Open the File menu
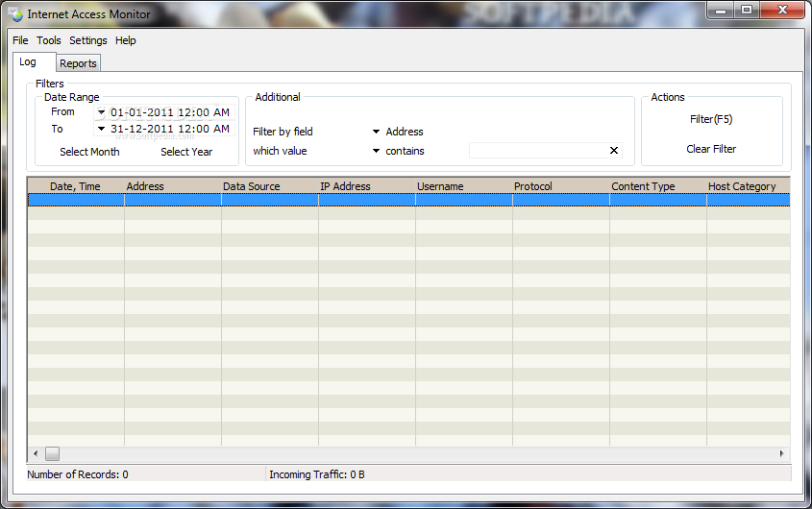This screenshot has height=509, width=812. 20,40
